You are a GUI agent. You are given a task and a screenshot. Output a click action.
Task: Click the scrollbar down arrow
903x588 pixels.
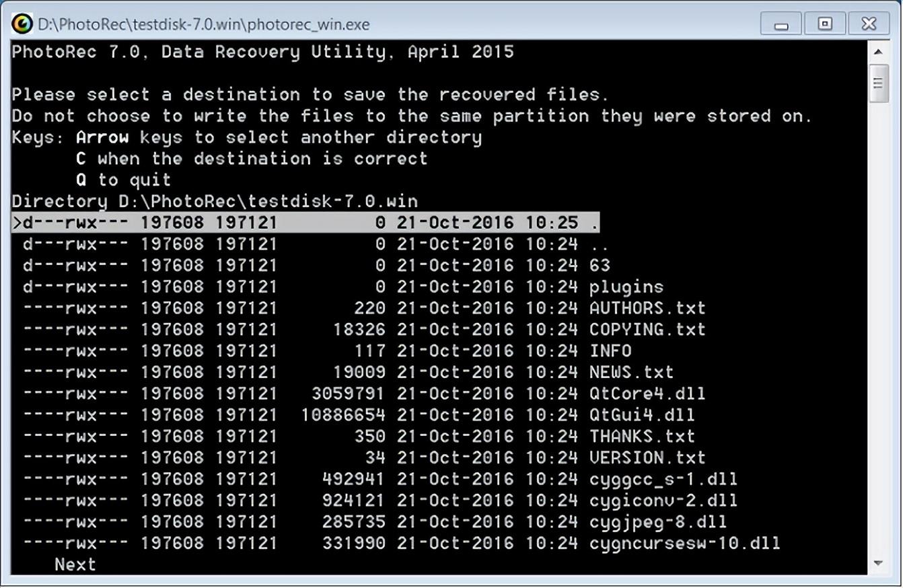coord(877,563)
